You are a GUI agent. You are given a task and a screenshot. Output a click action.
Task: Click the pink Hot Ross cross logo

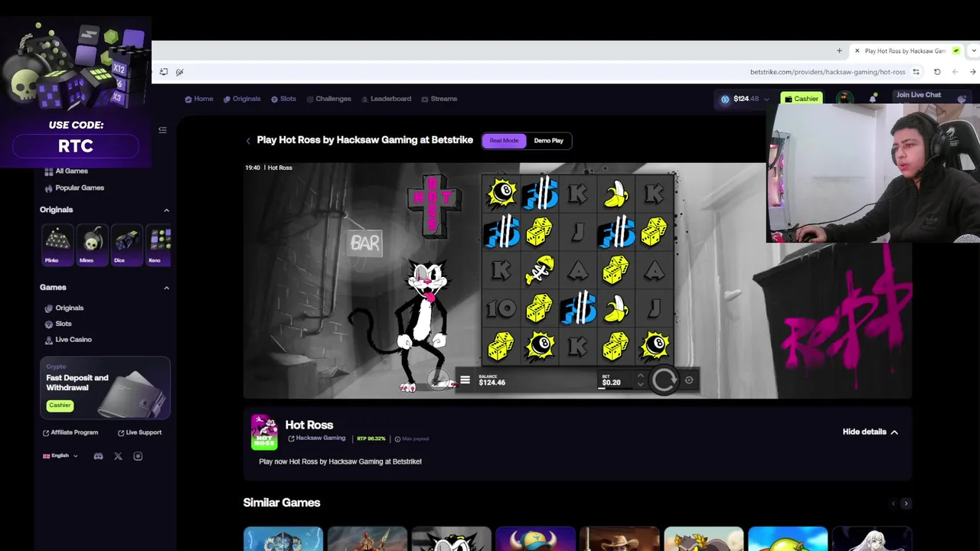click(x=433, y=205)
